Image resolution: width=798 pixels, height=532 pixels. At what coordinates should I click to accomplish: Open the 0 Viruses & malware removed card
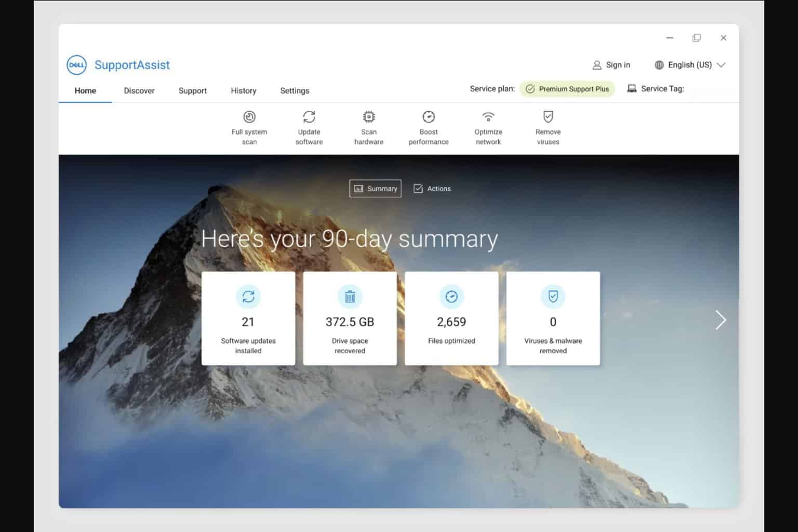pyautogui.click(x=553, y=318)
